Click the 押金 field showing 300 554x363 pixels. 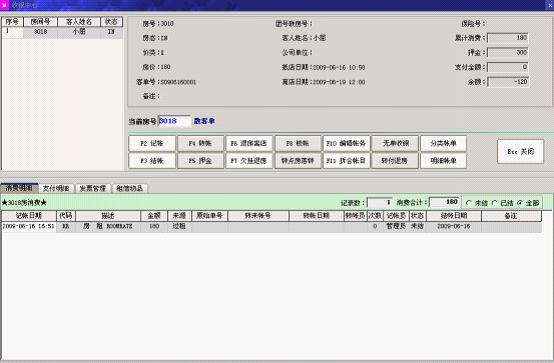tap(508, 52)
